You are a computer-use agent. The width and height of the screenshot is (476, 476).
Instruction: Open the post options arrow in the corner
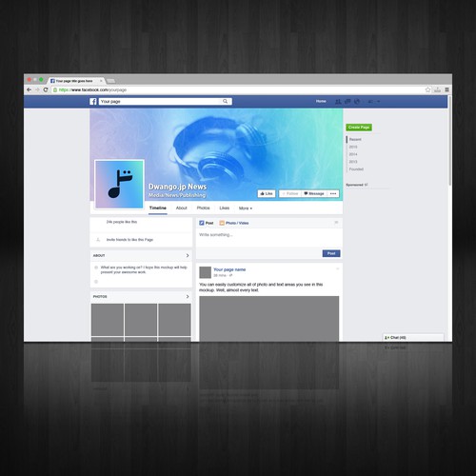pyautogui.click(x=338, y=268)
